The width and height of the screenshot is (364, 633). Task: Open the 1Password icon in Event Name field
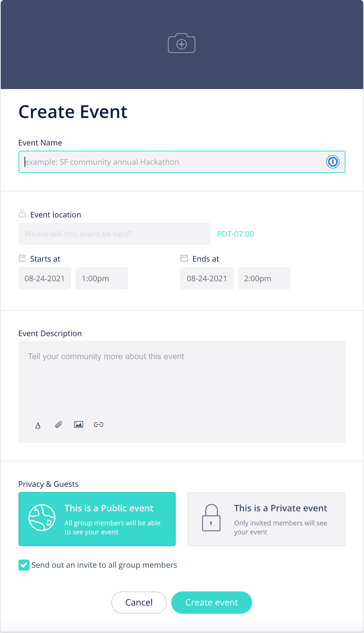pos(332,162)
